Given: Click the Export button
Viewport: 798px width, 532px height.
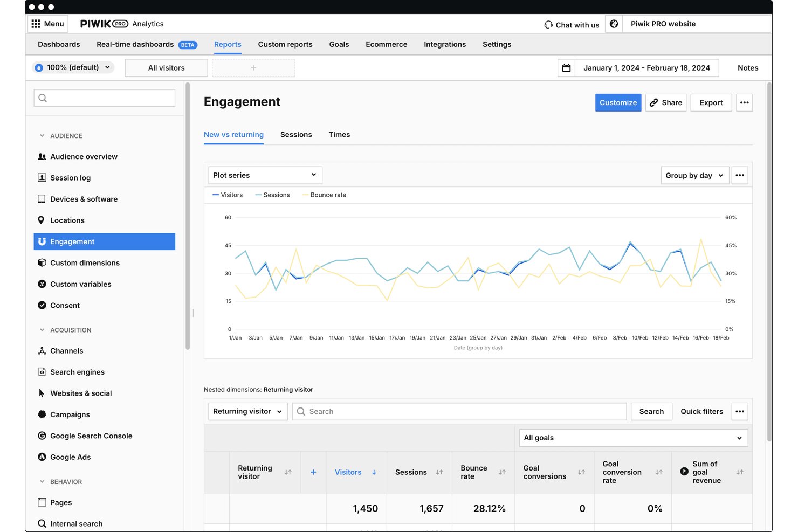Looking at the screenshot, I should 711,102.
